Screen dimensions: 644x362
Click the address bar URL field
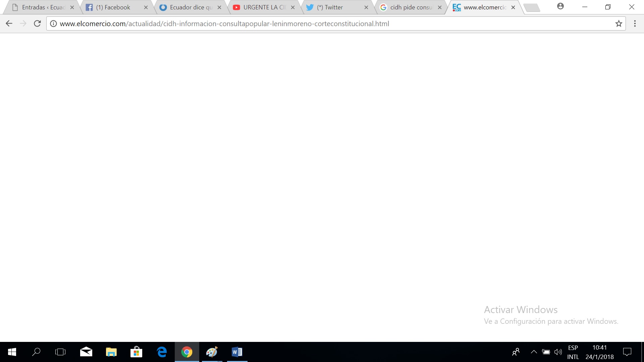pyautogui.click(x=302, y=23)
